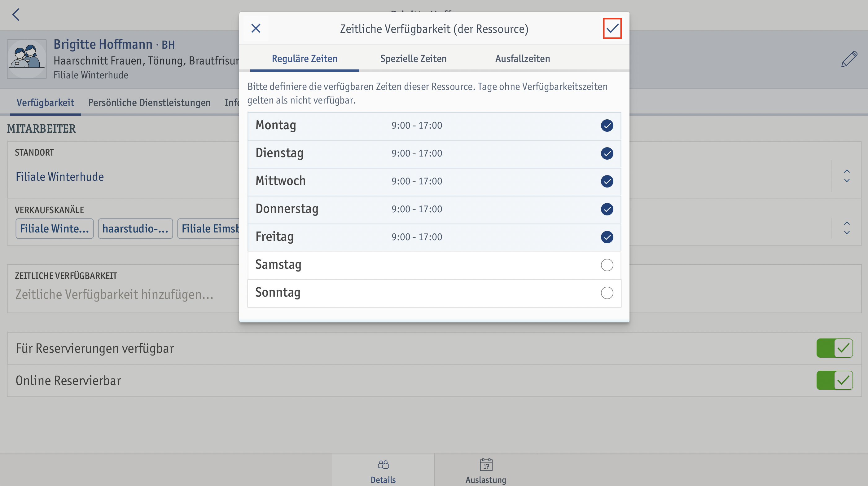The height and width of the screenshot is (486, 868).
Task: Open the Ausfallzeiten tab
Action: pyautogui.click(x=522, y=59)
